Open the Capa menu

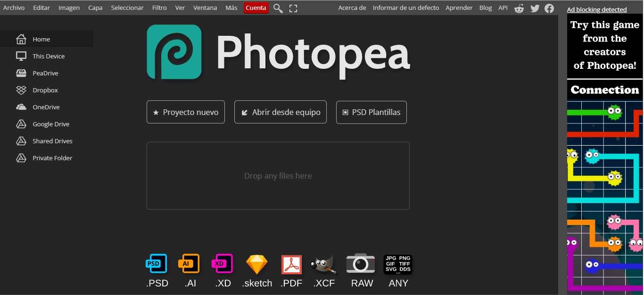click(x=95, y=8)
